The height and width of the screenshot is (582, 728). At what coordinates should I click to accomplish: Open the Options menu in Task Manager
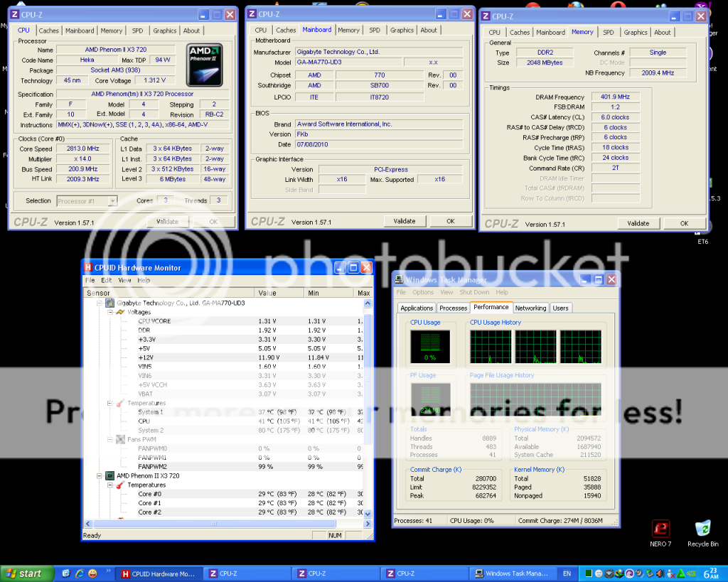pyautogui.click(x=423, y=292)
